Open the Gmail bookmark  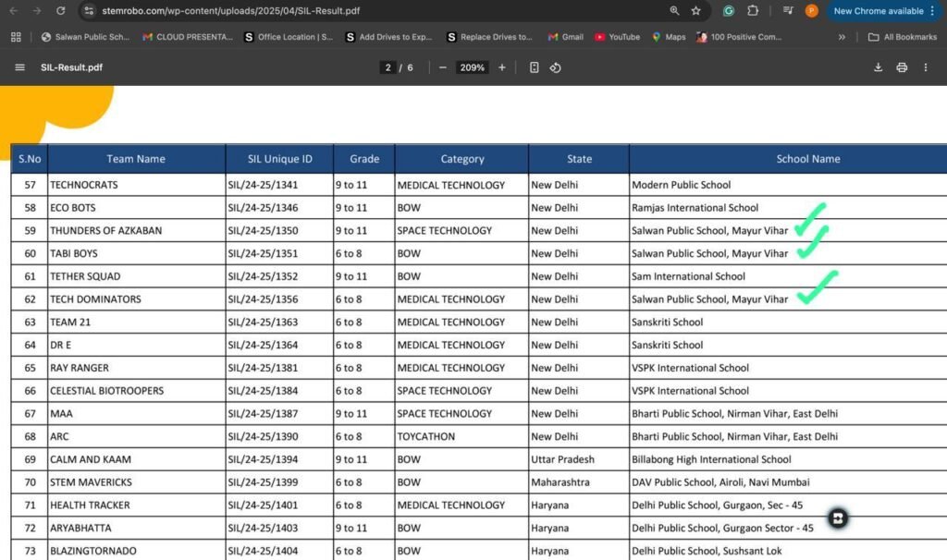[565, 37]
